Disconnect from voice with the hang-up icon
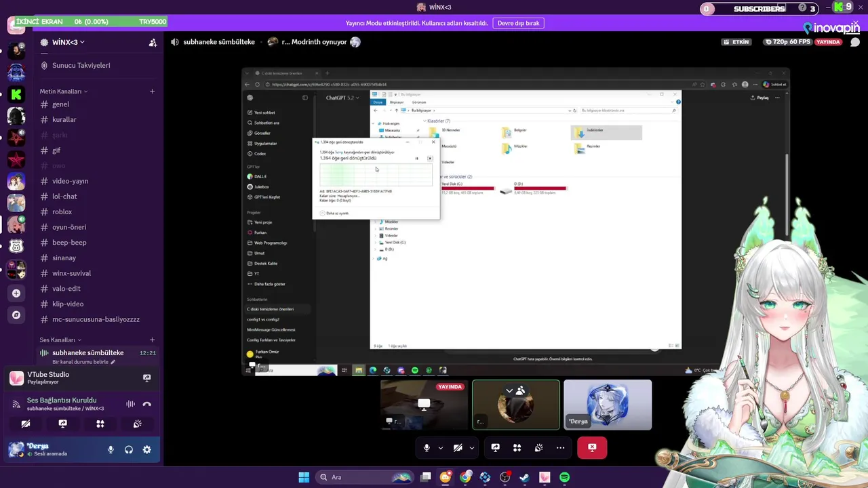This screenshot has width=868, height=488. [146, 404]
